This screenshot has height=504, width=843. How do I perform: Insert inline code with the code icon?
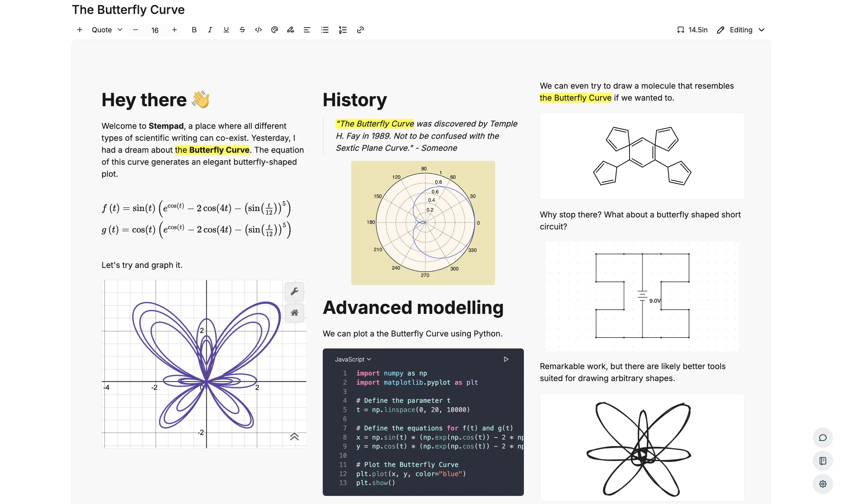[258, 30]
